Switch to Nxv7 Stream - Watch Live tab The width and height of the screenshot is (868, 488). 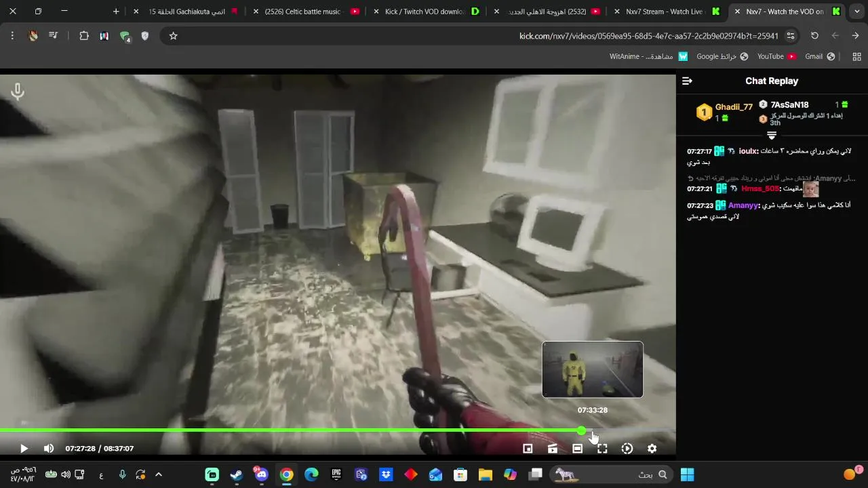coord(665,12)
